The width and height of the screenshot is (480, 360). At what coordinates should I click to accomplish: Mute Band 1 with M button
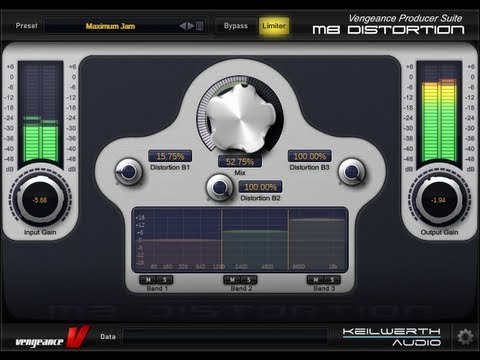click(148, 279)
